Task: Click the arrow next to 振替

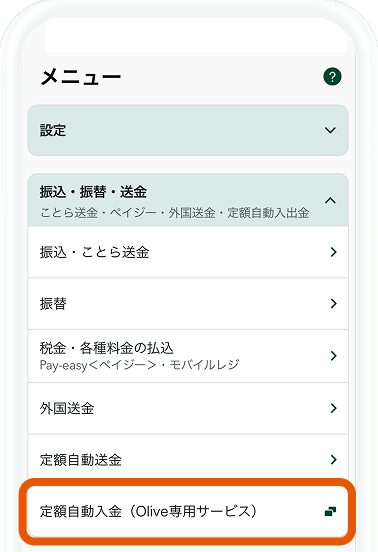Action: coord(333,303)
